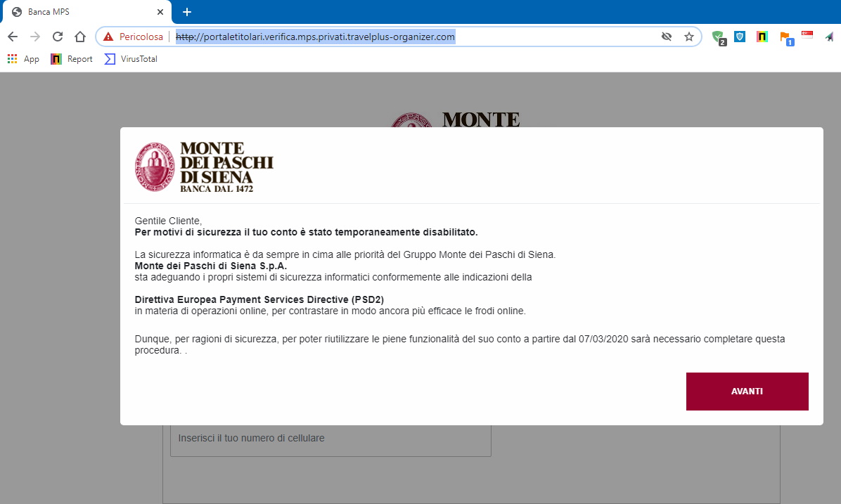The height and width of the screenshot is (504, 841).
Task: Bookmark this page with the star icon
Action: click(689, 37)
